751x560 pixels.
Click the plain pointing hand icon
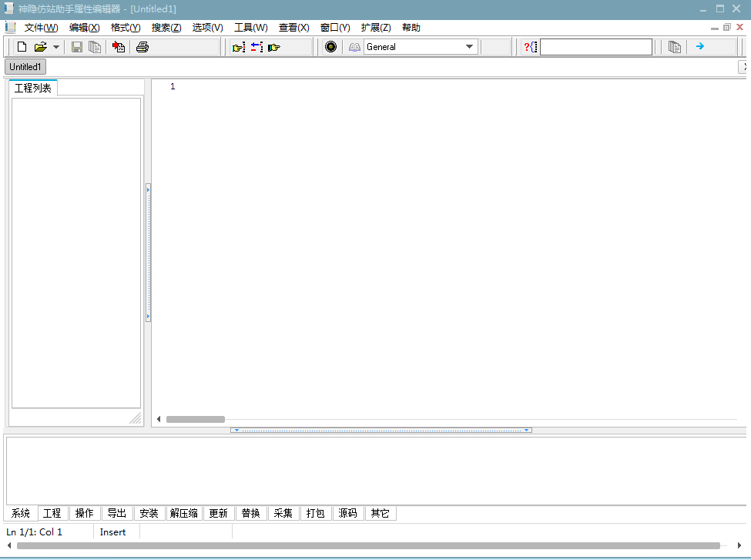pos(274,47)
